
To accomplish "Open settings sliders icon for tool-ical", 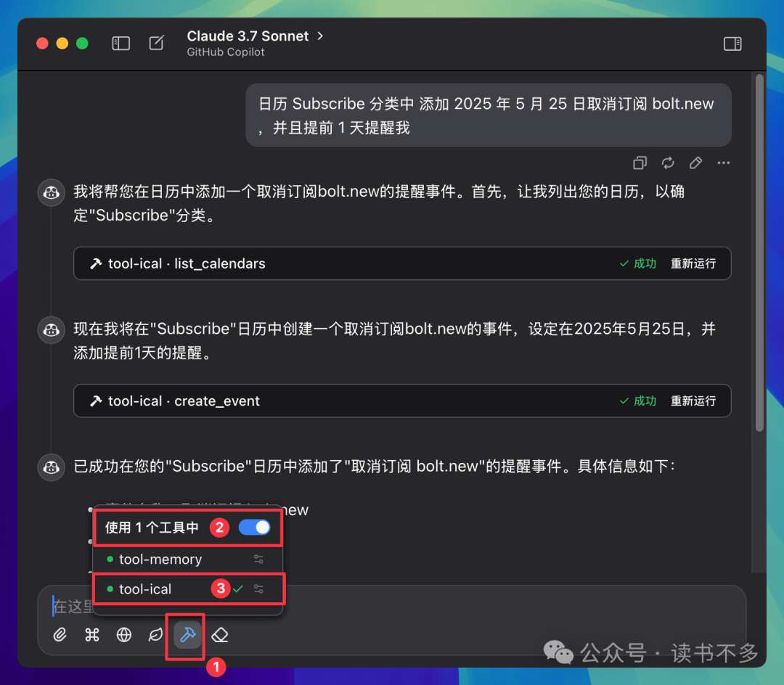I will 258,589.
